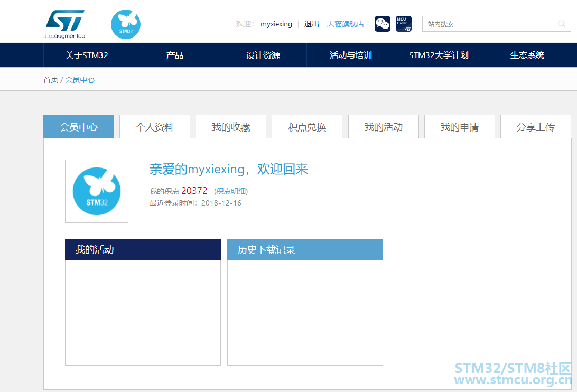Click the 会员中心 breadcrumb link
The width and height of the screenshot is (577, 392).
point(80,80)
